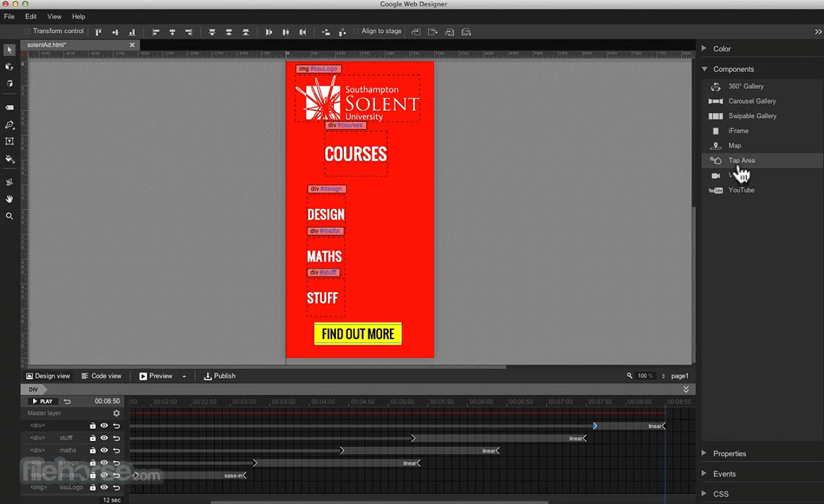Switch to solentAd.html tab

click(47, 45)
